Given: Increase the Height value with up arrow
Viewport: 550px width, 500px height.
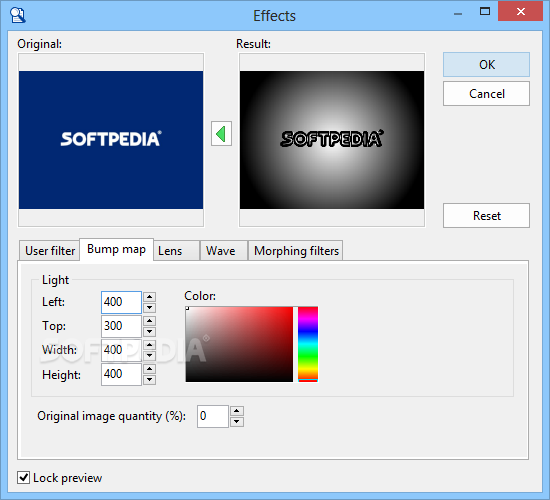Looking at the screenshot, I should 149,369.
